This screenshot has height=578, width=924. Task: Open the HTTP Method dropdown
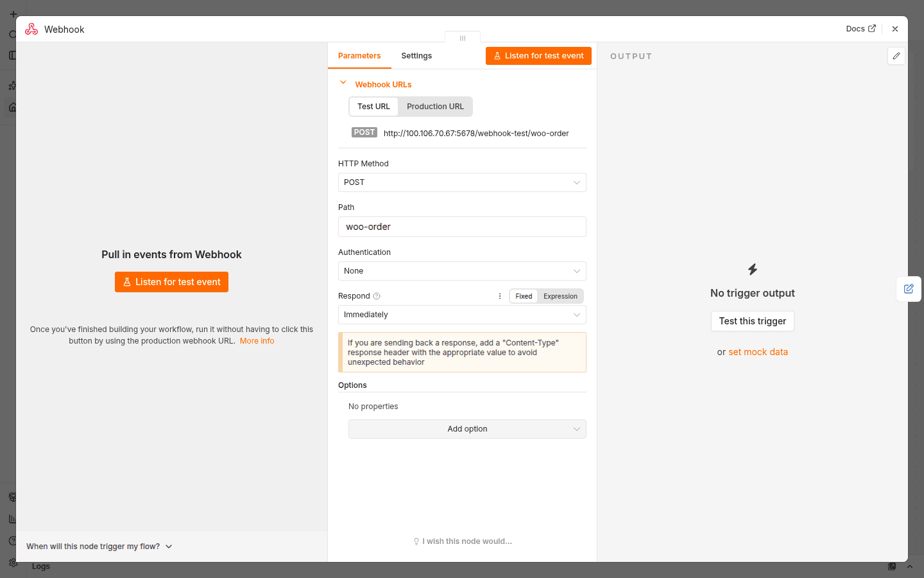[462, 182]
